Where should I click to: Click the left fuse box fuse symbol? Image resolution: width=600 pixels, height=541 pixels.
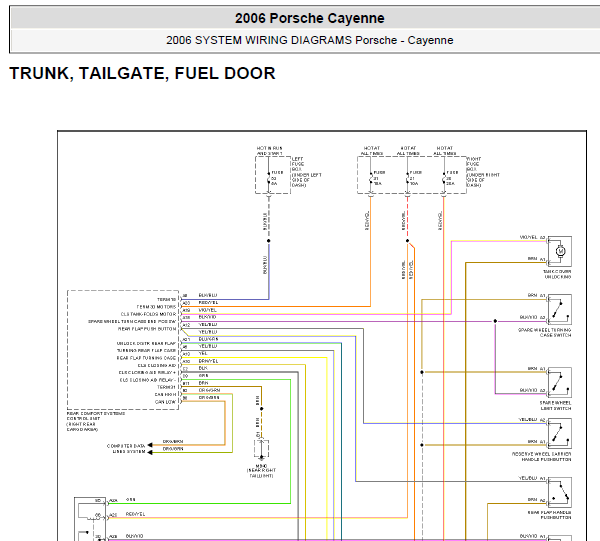point(269,178)
